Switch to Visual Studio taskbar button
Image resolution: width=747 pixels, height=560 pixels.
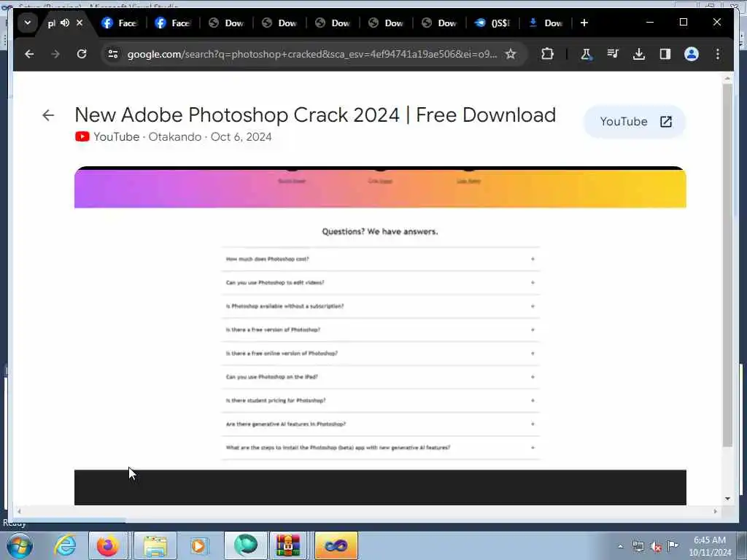click(336, 545)
